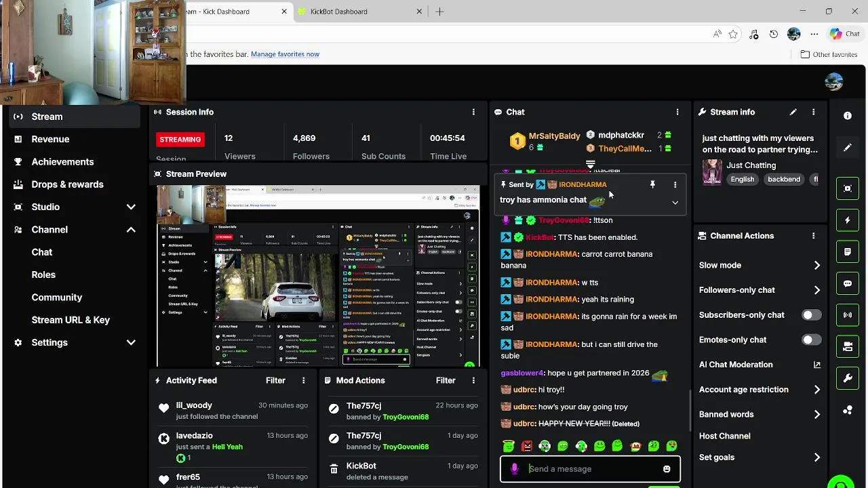Select Stream in the sidebar
Screen dimensions: 868x488
(x=75, y=117)
